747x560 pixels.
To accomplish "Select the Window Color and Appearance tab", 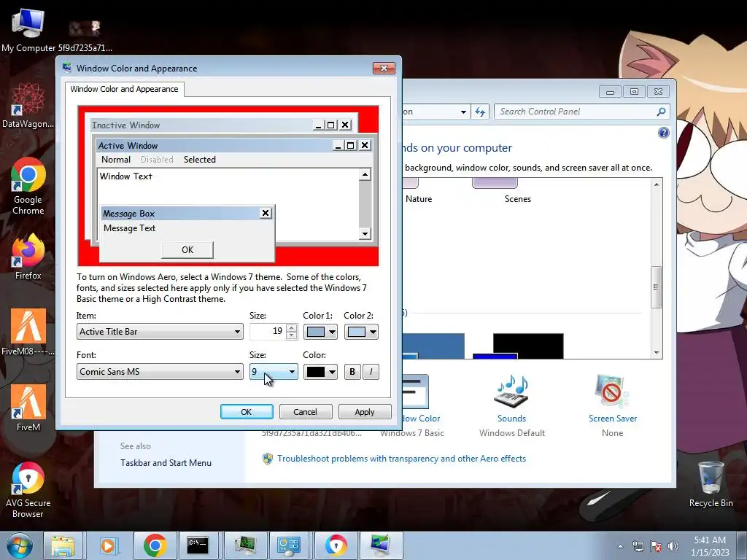I will coord(124,89).
